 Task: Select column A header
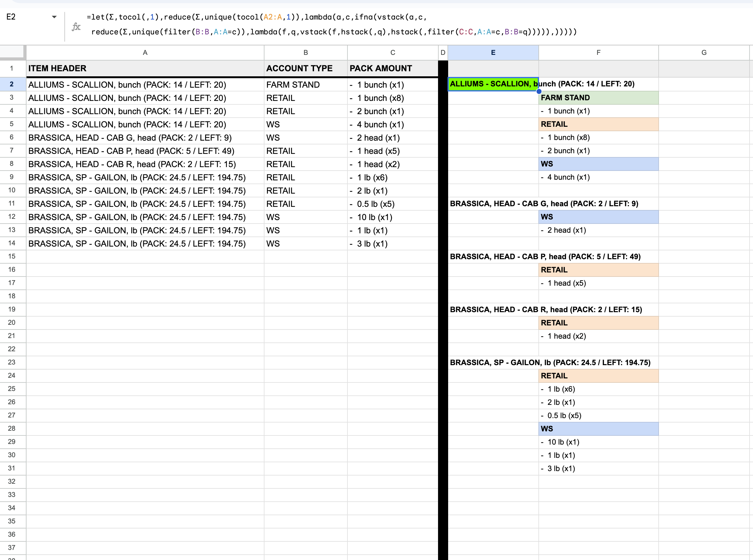pyautogui.click(x=145, y=53)
